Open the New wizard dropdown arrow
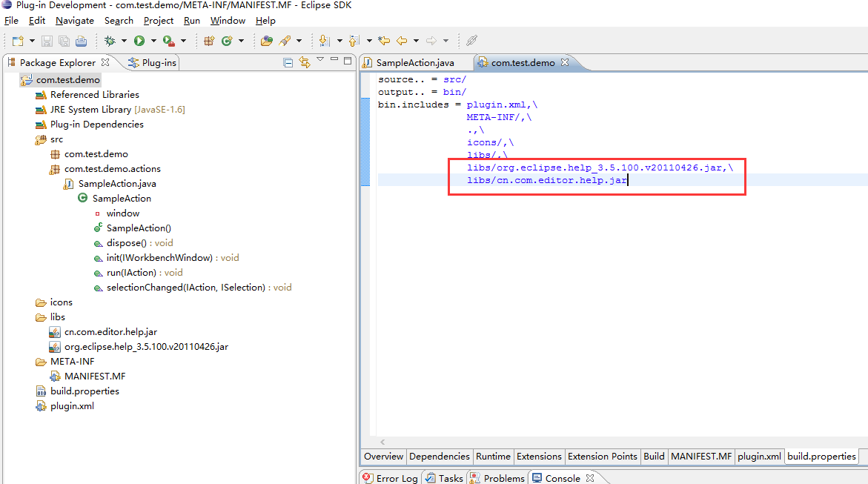This screenshot has width=868, height=484. (x=32, y=41)
